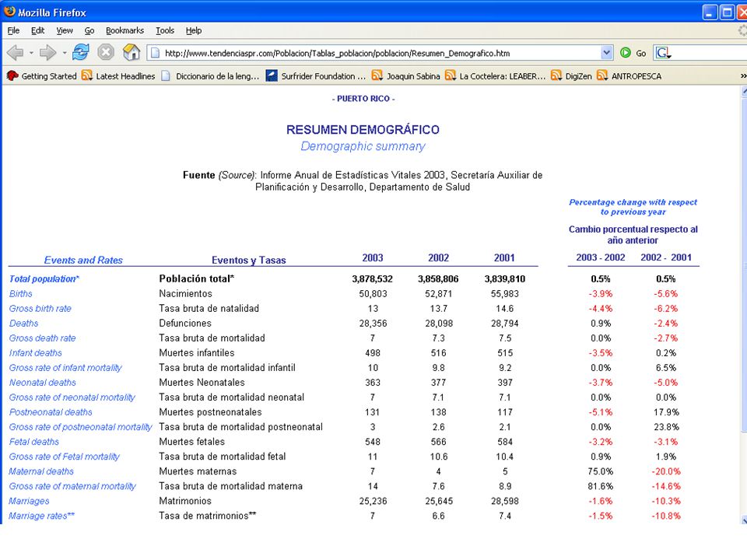Click the 'Total population*' row label
The width and height of the screenshot is (747, 560).
tap(44, 279)
